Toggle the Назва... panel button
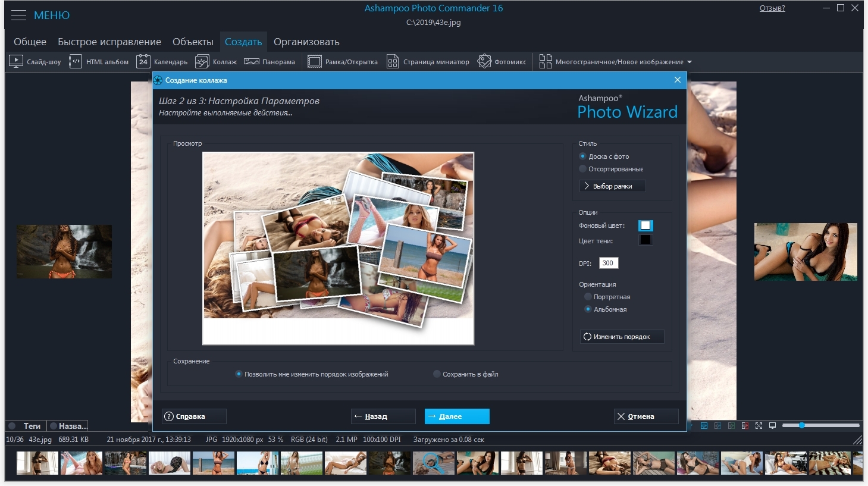 [68, 426]
